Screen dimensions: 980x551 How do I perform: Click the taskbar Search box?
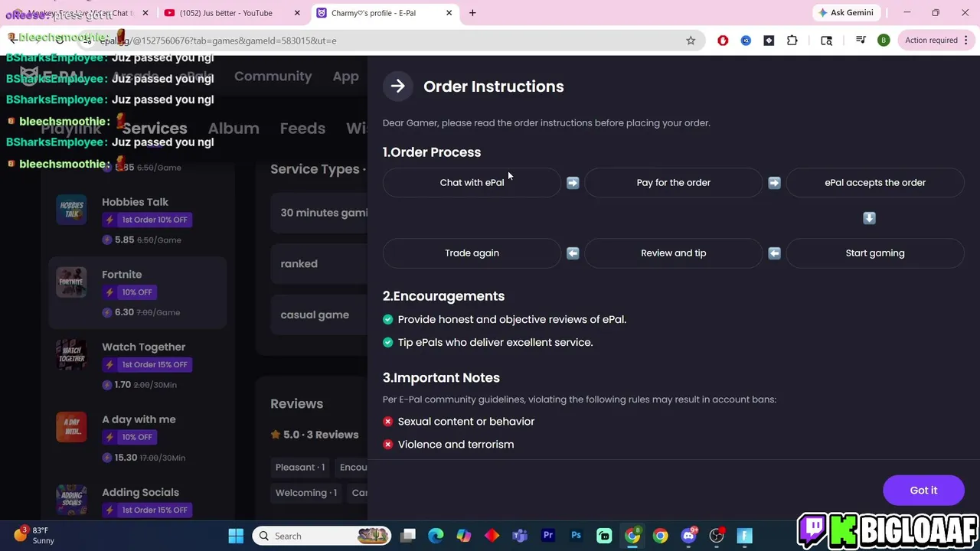click(x=322, y=536)
